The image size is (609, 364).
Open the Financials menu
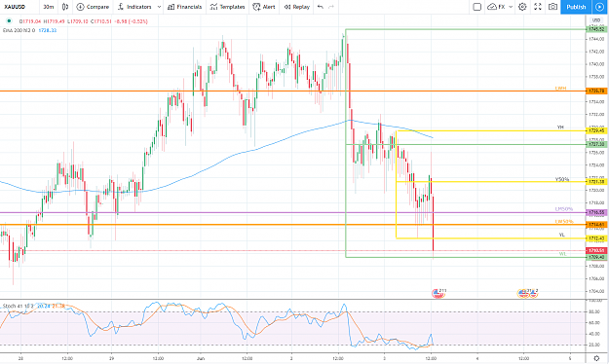click(185, 7)
